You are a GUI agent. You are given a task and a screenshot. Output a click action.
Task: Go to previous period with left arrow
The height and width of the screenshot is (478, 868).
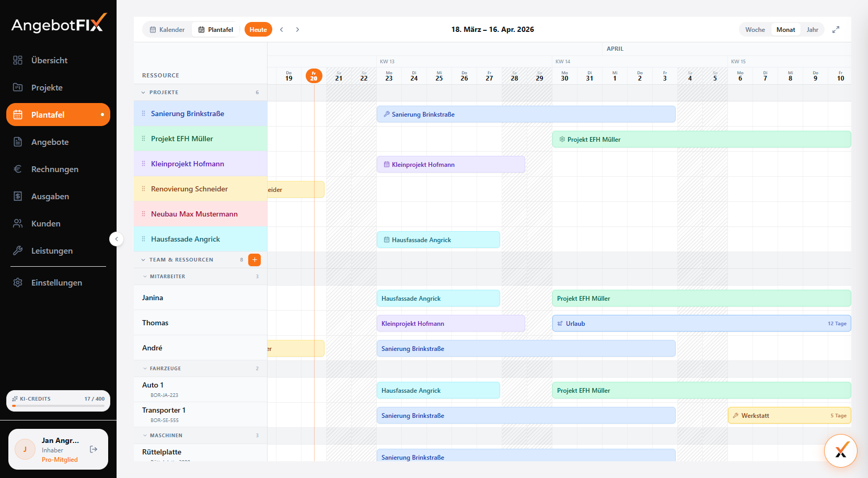click(282, 30)
